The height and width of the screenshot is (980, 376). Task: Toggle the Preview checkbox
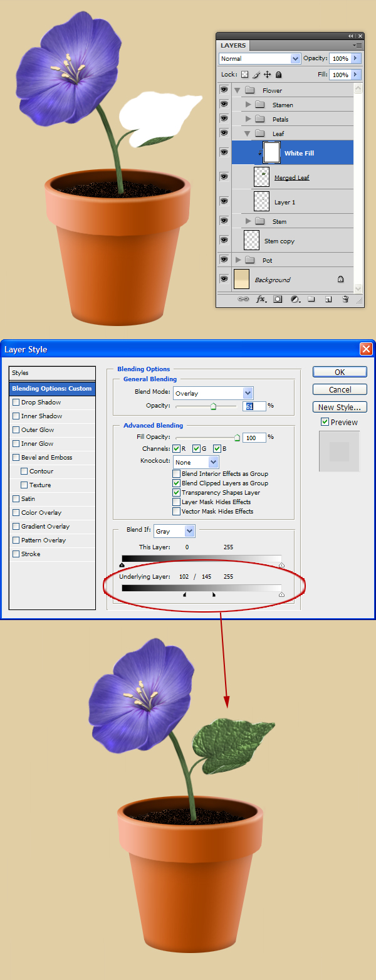[x=325, y=423]
